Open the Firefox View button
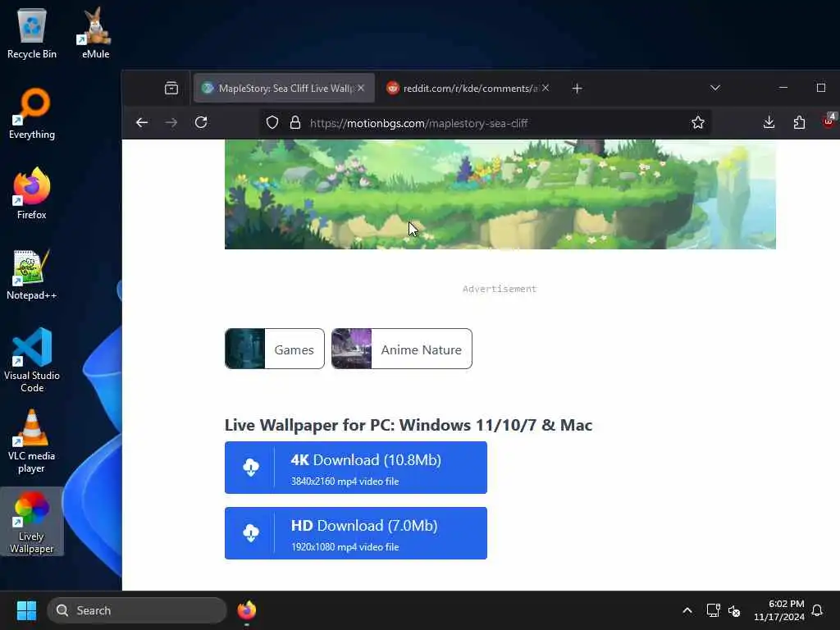 [171, 88]
